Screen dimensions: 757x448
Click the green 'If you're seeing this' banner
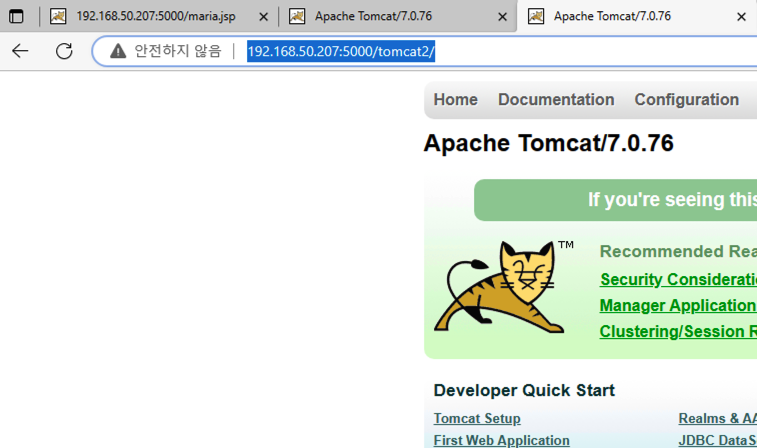tap(616, 200)
